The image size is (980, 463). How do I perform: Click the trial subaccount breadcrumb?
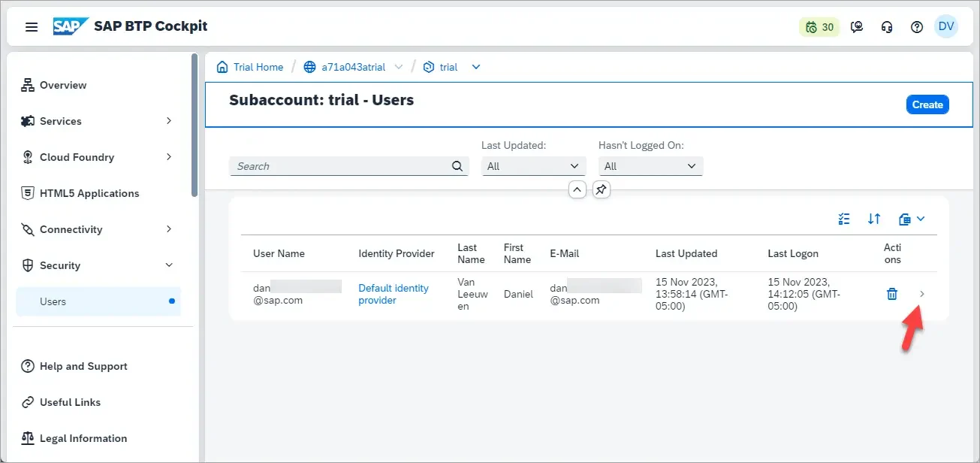448,67
